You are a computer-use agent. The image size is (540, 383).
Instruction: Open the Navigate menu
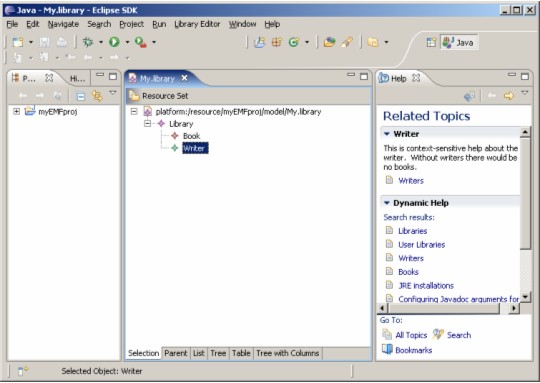coord(63,24)
